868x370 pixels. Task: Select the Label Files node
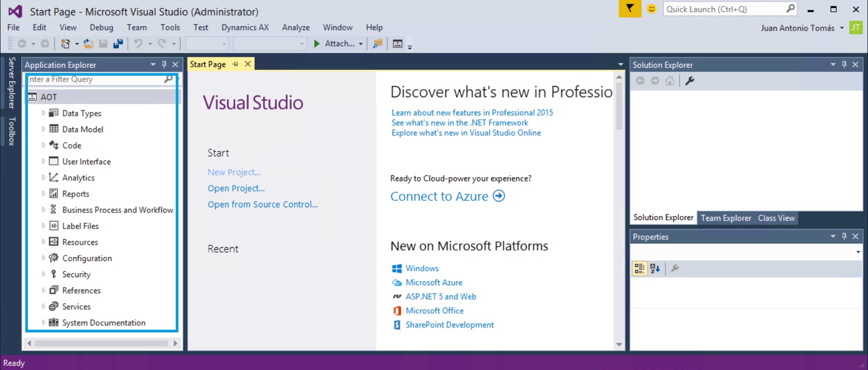80,226
